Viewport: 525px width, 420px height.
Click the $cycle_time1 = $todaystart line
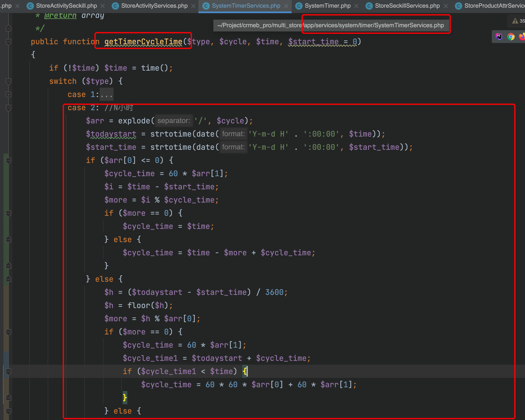217,358
